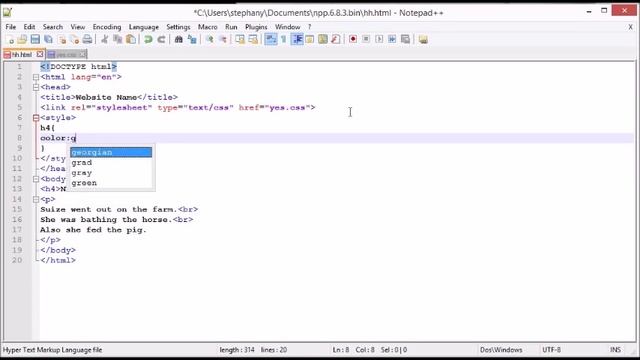Copy the selection using the Copy toolbar icon

point(118,39)
